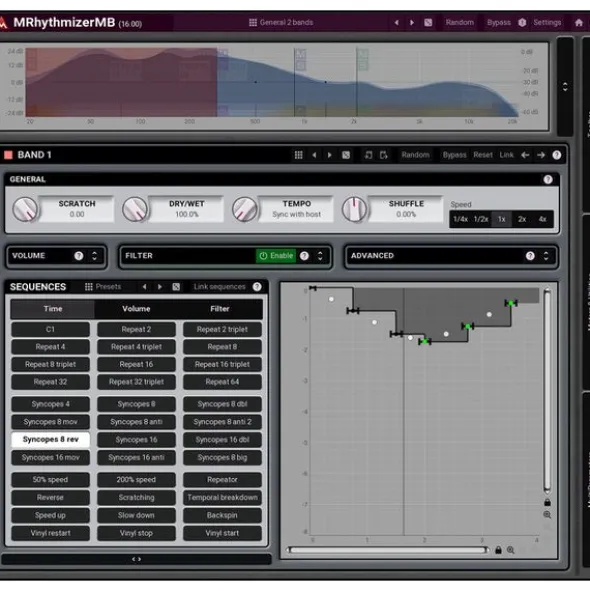
Task: Go to previous global preset arrow
Action: click(396, 23)
